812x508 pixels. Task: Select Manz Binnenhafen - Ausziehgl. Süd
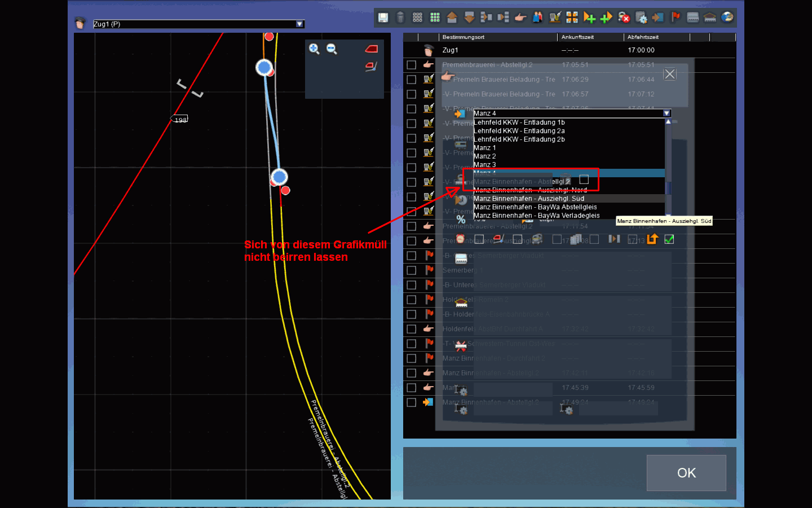pos(528,199)
